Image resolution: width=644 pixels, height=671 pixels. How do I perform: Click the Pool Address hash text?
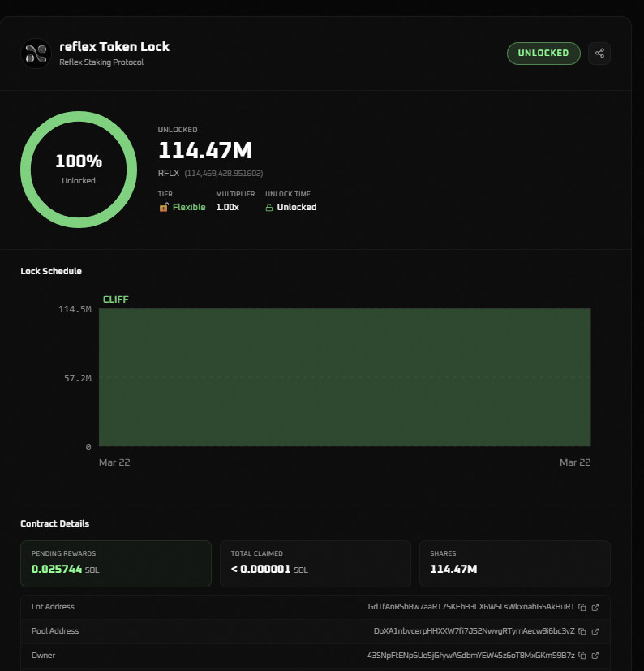click(x=474, y=631)
